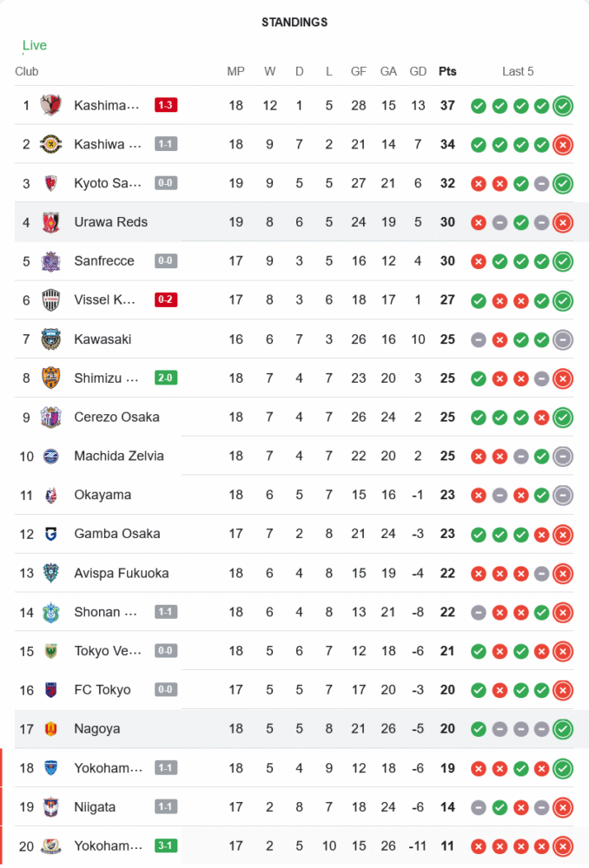Image resolution: width=589 pixels, height=868 pixels.
Task: Open the red 1-3 live score badge
Action: (x=166, y=106)
